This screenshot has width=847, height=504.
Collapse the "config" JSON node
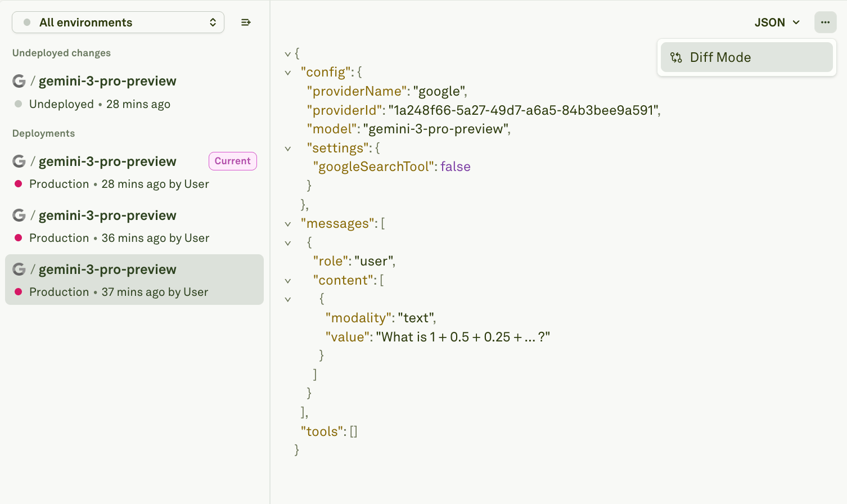click(x=288, y=73)
